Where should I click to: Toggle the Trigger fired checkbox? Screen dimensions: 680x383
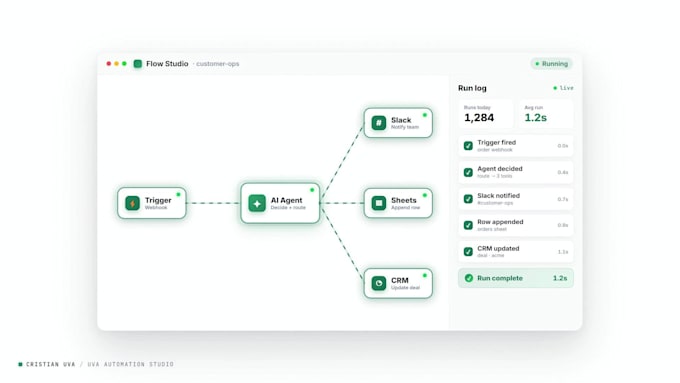pyautogui.click(x=468, y=146)
